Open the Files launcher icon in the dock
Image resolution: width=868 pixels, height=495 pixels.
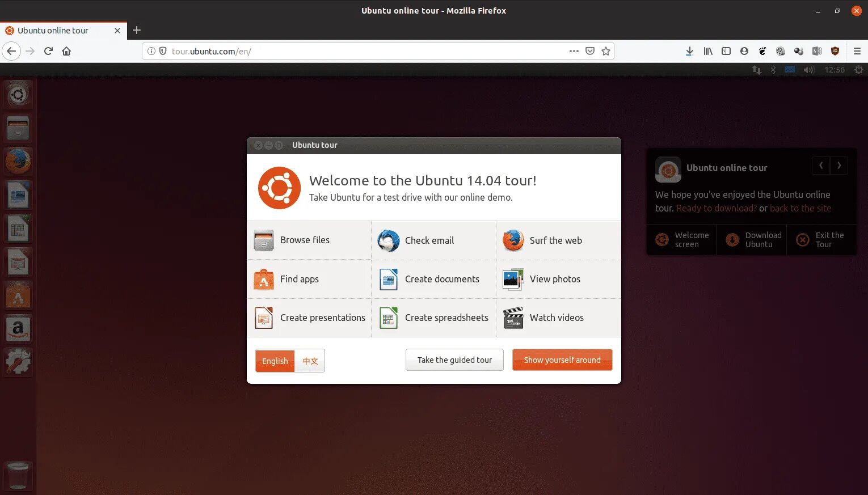(x=18, y=128)
